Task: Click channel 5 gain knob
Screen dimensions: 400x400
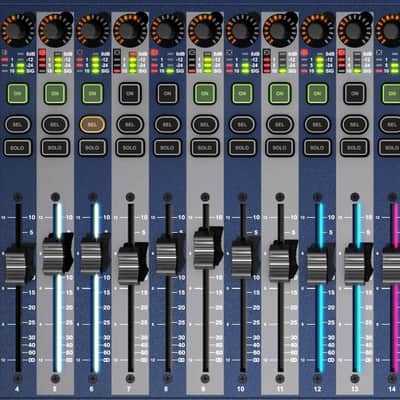Action: pos(55,30)
